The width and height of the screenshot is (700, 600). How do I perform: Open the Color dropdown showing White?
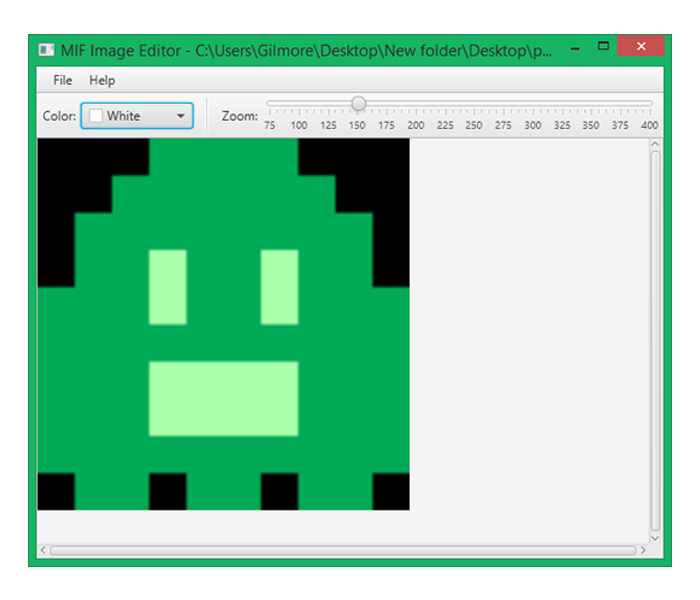[x=137, y=116]
